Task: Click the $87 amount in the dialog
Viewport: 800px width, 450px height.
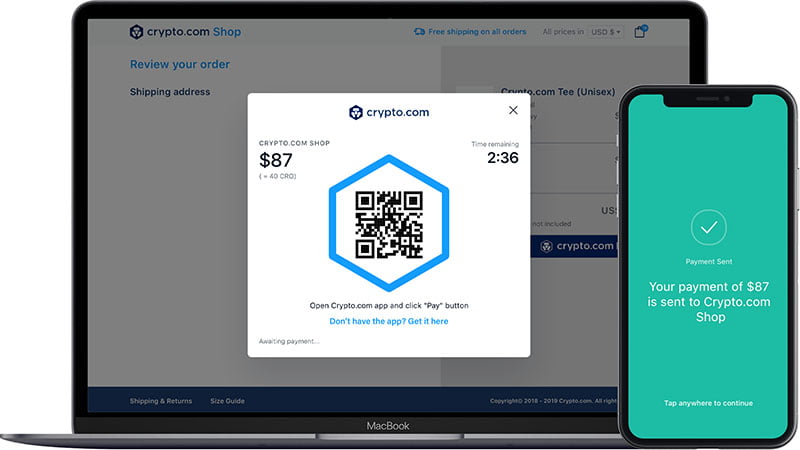Action: click(x=276, y=160)
